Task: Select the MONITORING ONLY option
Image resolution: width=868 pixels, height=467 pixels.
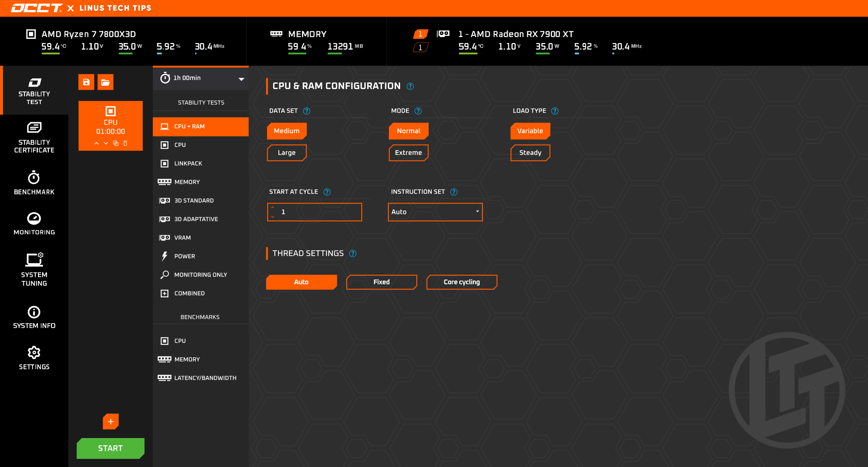Action: [x=201, y=275]
